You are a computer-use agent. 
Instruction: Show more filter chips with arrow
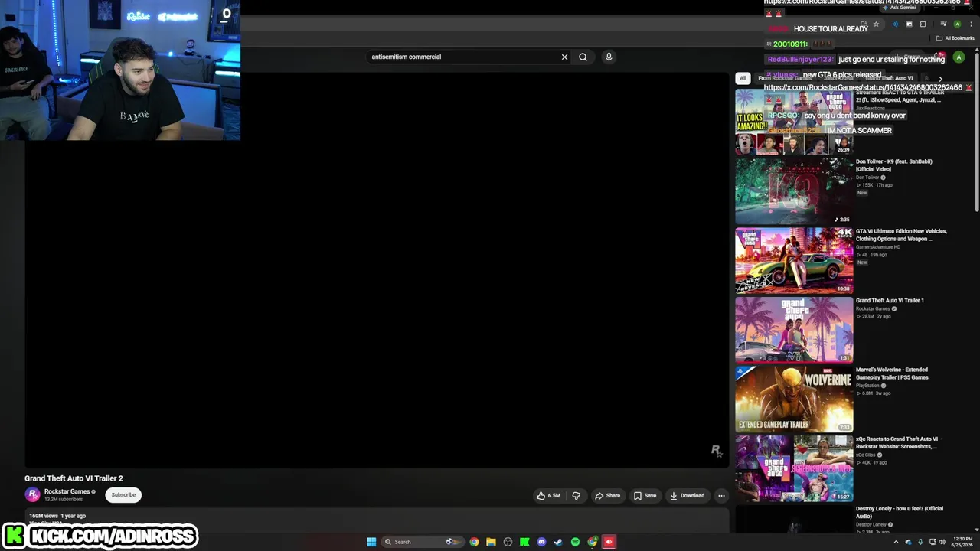point(940,78)
